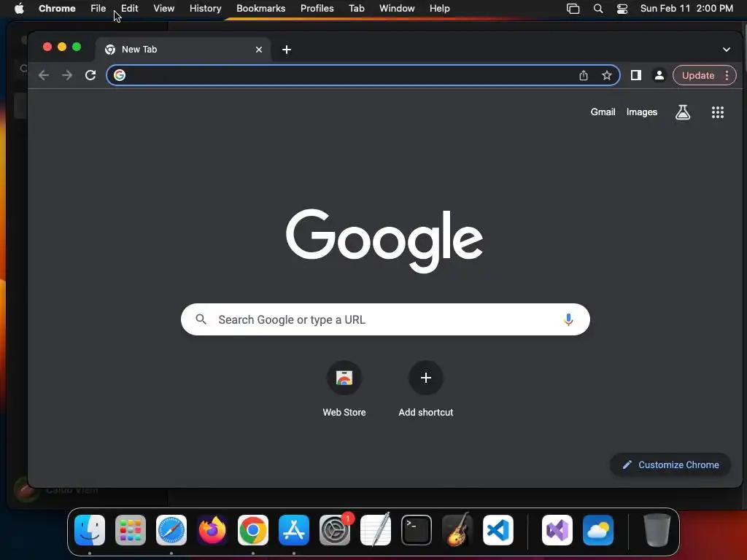This screenshot has height=560, width=747.
Task: Select the New Tab tab
Action: click(x=183, y=50)
